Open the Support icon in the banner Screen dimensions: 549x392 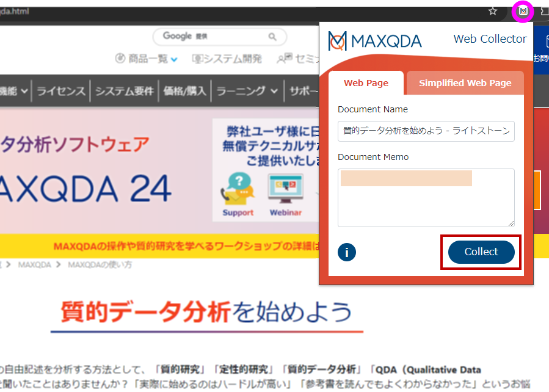238,195
